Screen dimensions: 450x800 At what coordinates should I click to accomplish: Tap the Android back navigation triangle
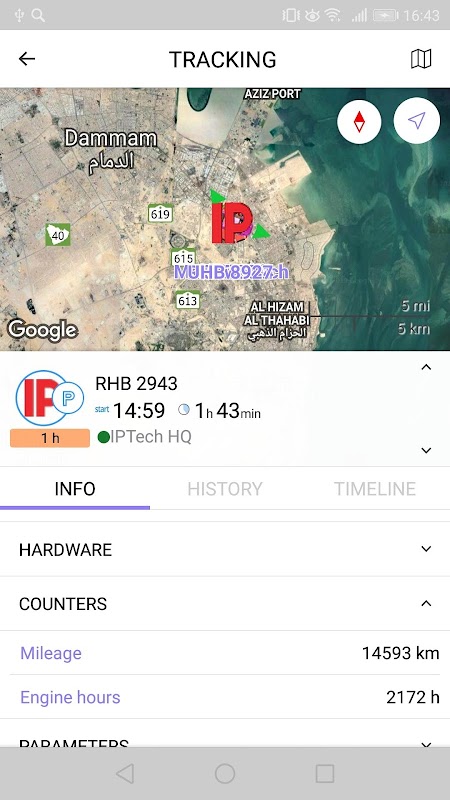click(x=125, y=773)
